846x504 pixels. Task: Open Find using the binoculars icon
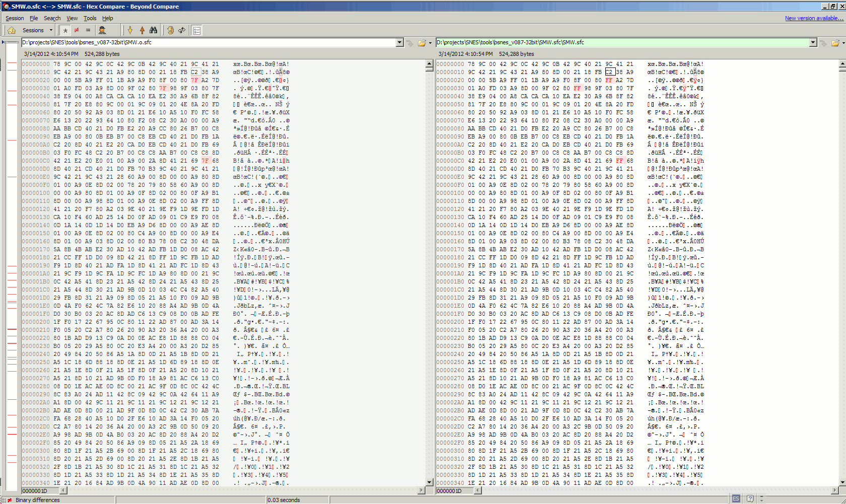(x=153, y=30)
